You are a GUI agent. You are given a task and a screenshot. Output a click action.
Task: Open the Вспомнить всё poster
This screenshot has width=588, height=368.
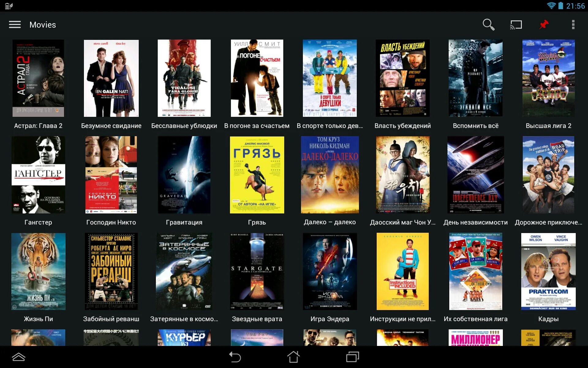pos(476,78)
